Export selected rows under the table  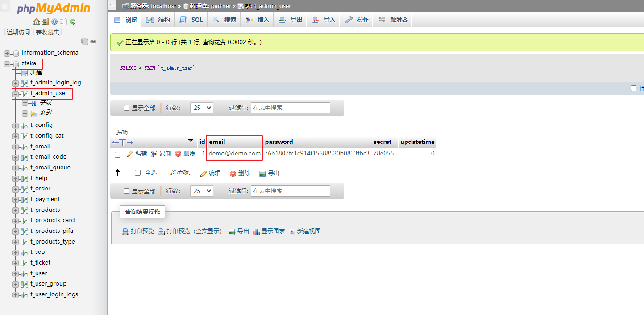(269, 173)
